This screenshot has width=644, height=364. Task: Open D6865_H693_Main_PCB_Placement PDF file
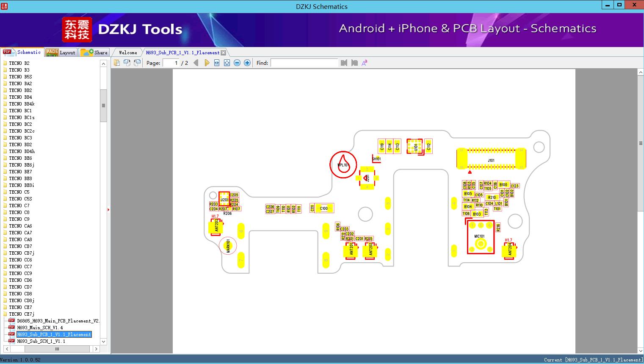58,321
